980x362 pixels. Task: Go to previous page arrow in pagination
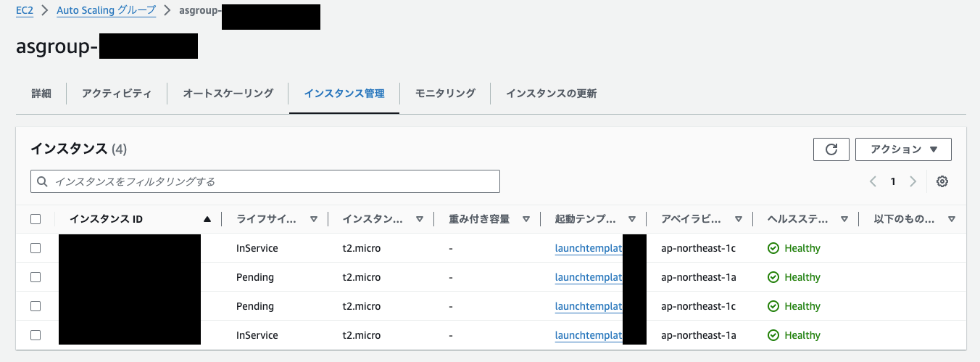point(873,181)
